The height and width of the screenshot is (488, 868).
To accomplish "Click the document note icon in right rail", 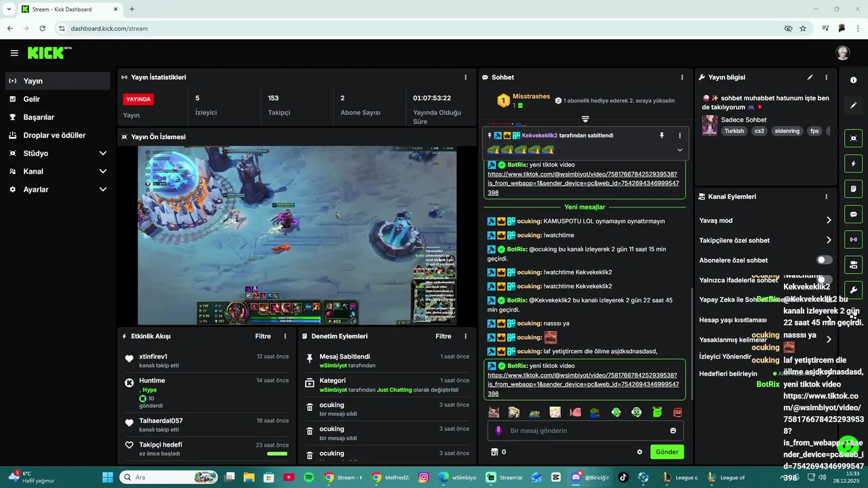I will pos(853,188).
